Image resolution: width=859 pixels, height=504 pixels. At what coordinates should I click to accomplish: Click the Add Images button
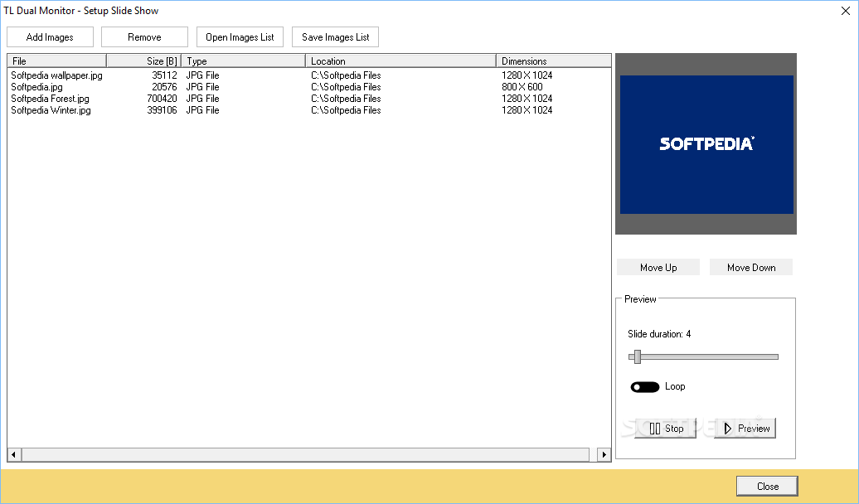[x=50, y=37]
